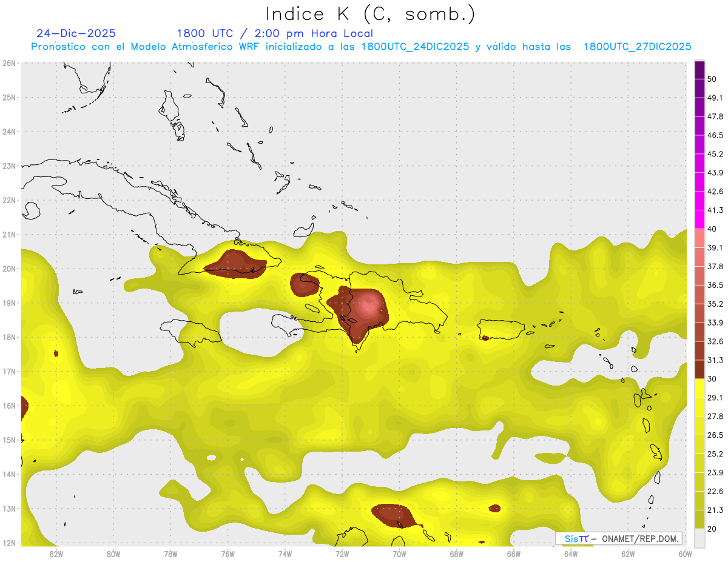Click the '23N' latitude label
Viewport: 728px width, 562px height.
(9, 166)
